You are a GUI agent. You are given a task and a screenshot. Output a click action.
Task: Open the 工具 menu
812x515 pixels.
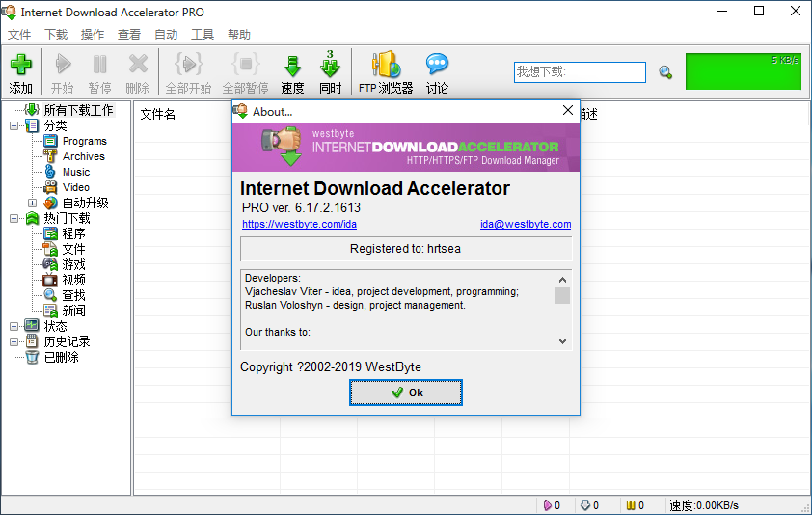[203, 34]
